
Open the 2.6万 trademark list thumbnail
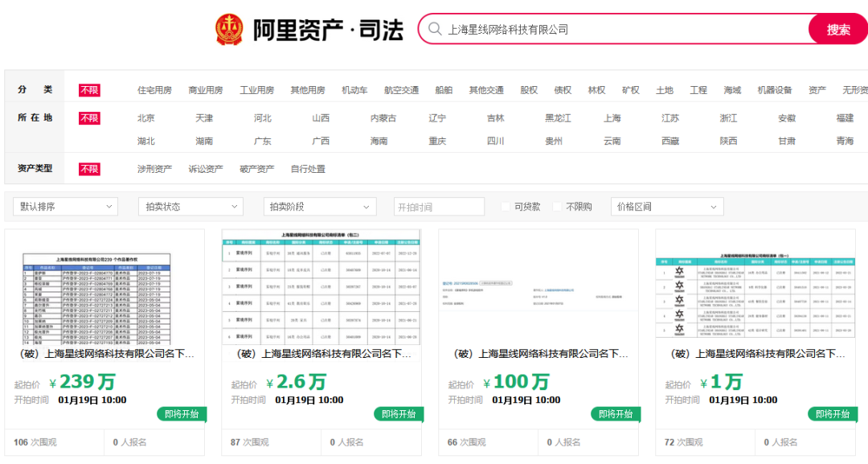tap(321, 288)
